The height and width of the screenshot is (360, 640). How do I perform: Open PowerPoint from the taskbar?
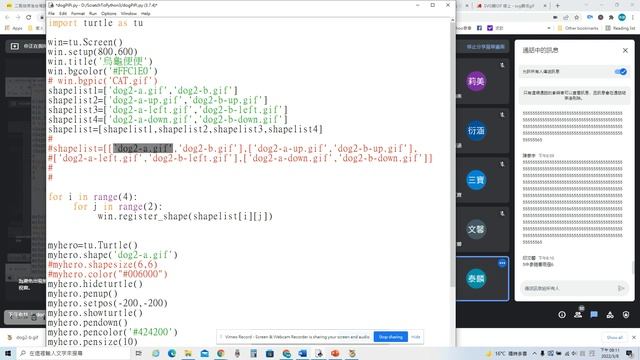335,353
